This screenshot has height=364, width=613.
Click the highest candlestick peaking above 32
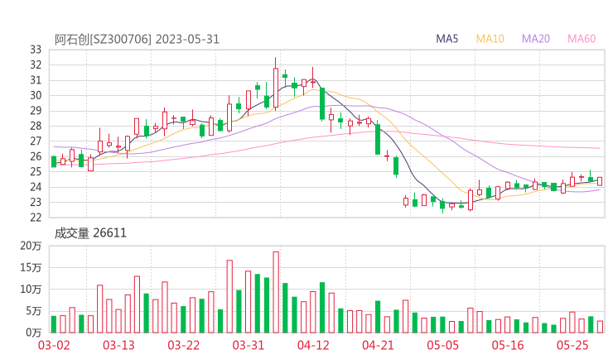276,84
